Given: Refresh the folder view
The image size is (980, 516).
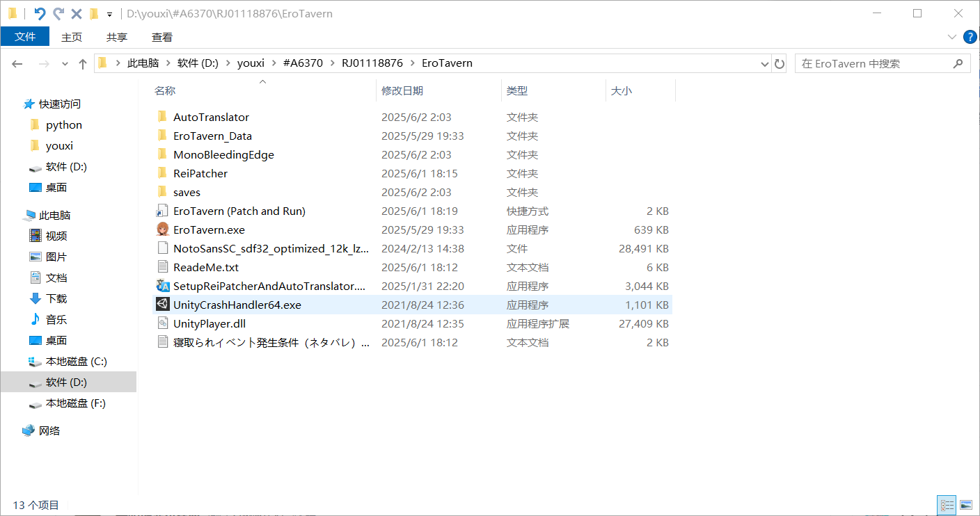Looking at the screenshot, I should pos(780,63).
